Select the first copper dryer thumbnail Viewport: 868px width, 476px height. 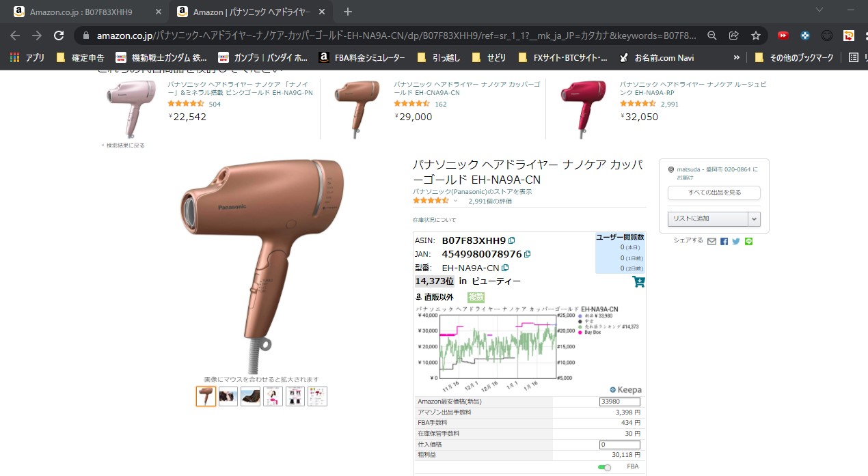click(206, 396)
